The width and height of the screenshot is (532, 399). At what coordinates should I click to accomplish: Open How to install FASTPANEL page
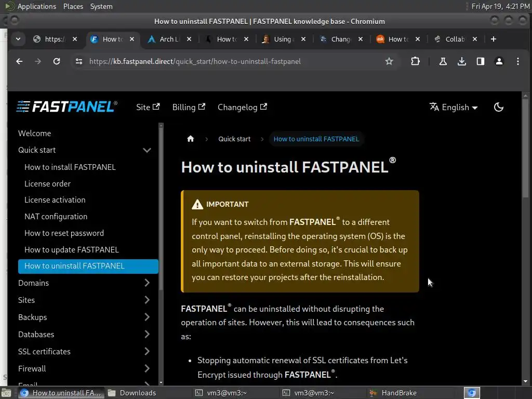pyautogui.click(x=70, y=167)
